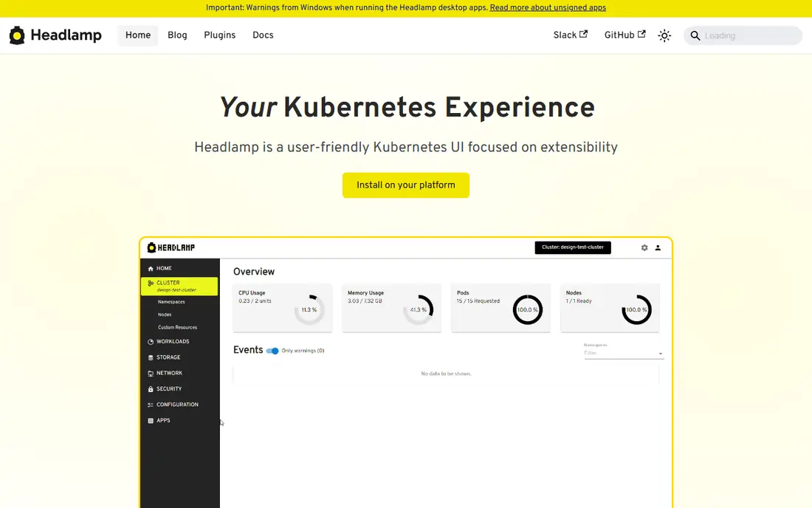
Task: Read more about unsigned apps link
Action: point(548,8)
